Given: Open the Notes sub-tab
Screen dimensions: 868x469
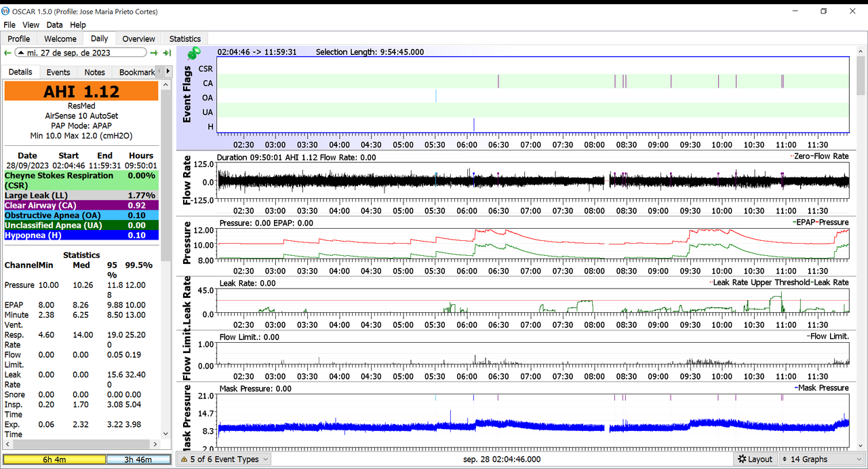Looking at the screenshot, I should (95, 72).
